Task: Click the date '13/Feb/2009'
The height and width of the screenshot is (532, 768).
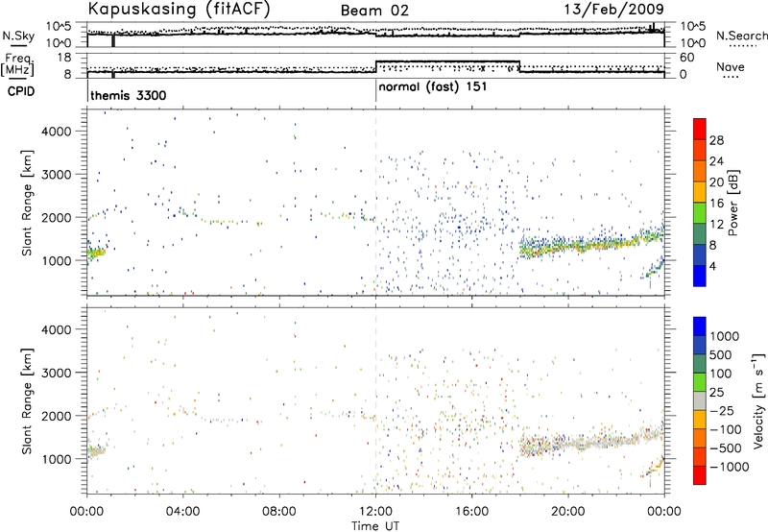Action: pos(614,9)
